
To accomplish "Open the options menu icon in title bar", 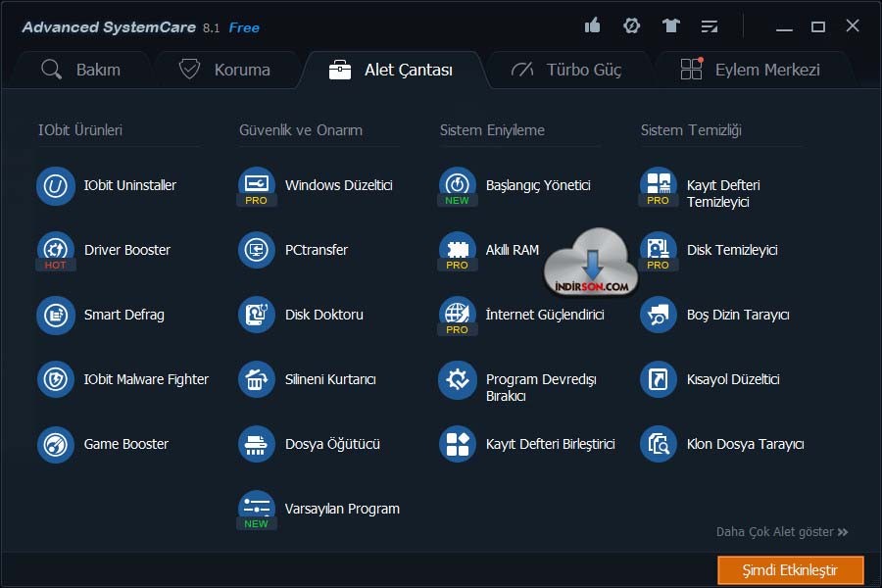I will coord(710,26).
